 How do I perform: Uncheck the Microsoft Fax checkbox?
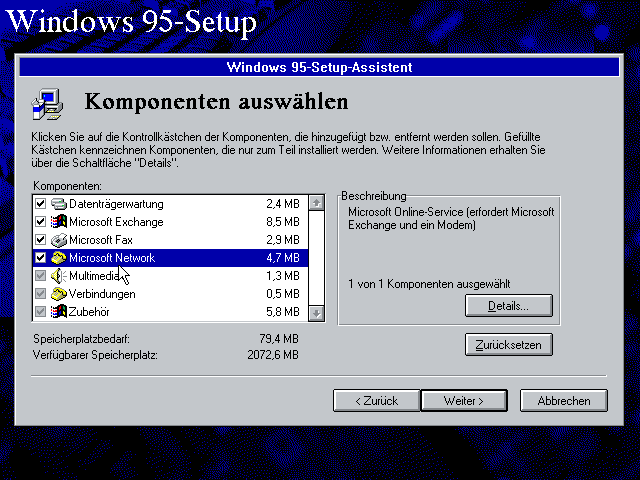point(40,240)
